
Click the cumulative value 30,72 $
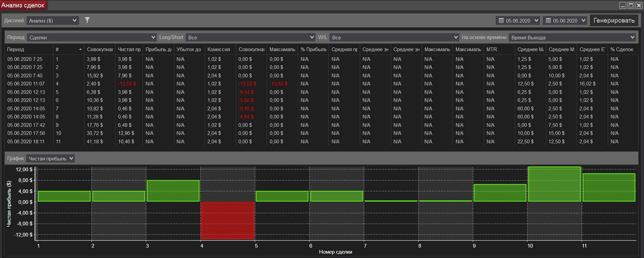tap(95, 133)
